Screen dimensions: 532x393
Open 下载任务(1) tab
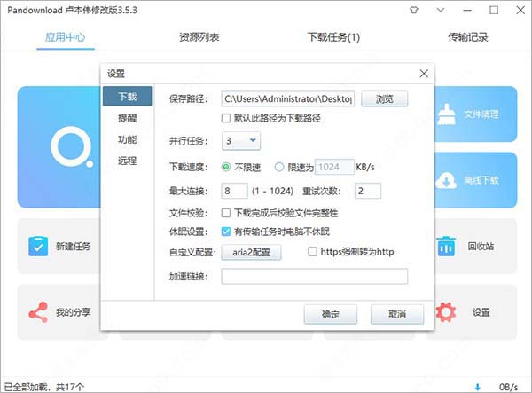coord(333,37)
